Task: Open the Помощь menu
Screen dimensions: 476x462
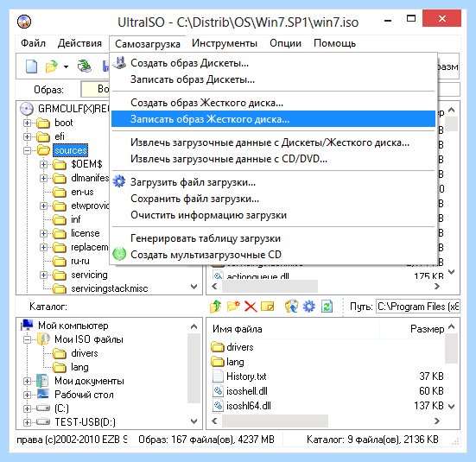Action: [334, 43]
